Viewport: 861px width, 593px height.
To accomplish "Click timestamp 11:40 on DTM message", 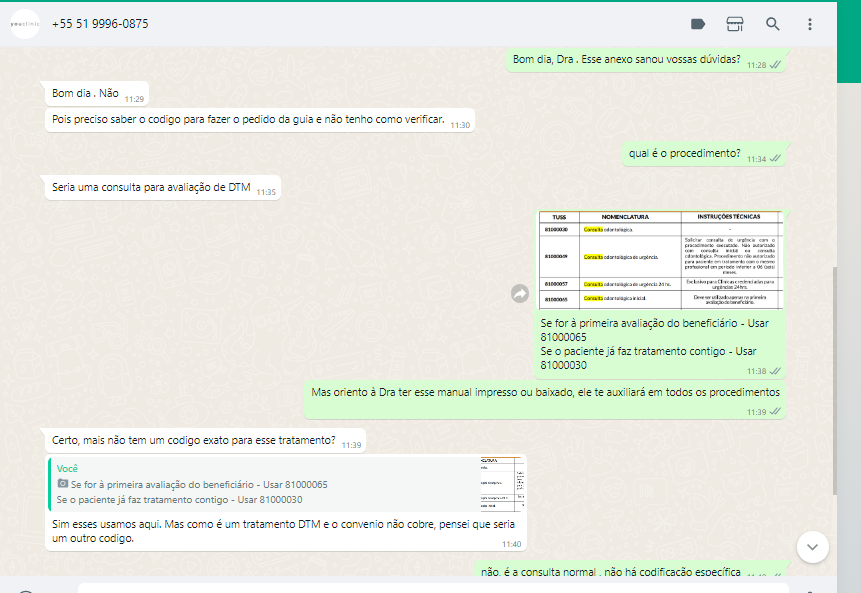I will tap(511, 544).
